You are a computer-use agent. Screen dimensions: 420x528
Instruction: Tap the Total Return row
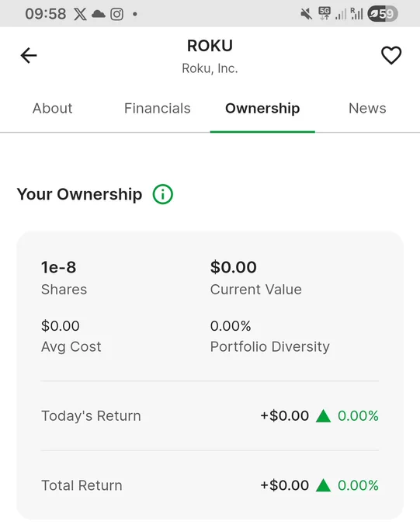coord(210,485)
